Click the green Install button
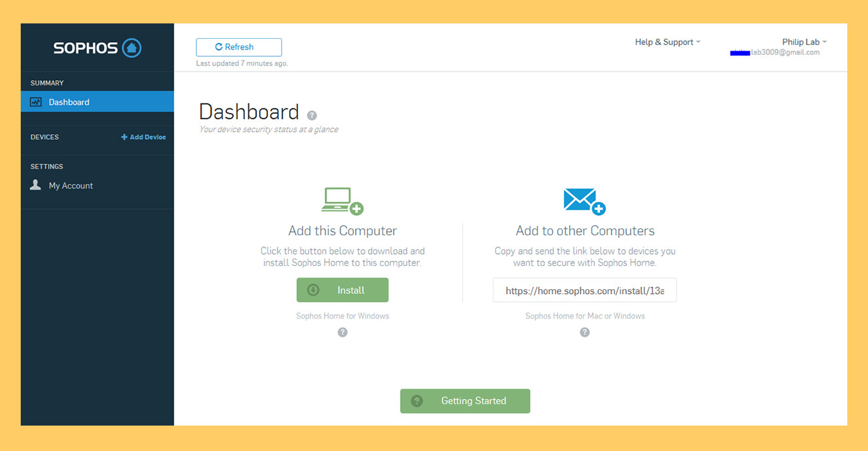This screenshot has width=868, height=451. tap(343, 290)
